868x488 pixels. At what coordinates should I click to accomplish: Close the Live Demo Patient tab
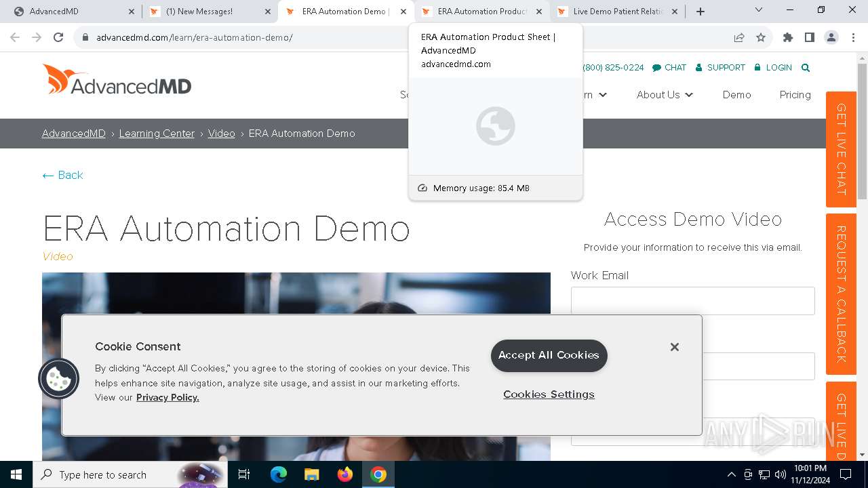[675, 12]
